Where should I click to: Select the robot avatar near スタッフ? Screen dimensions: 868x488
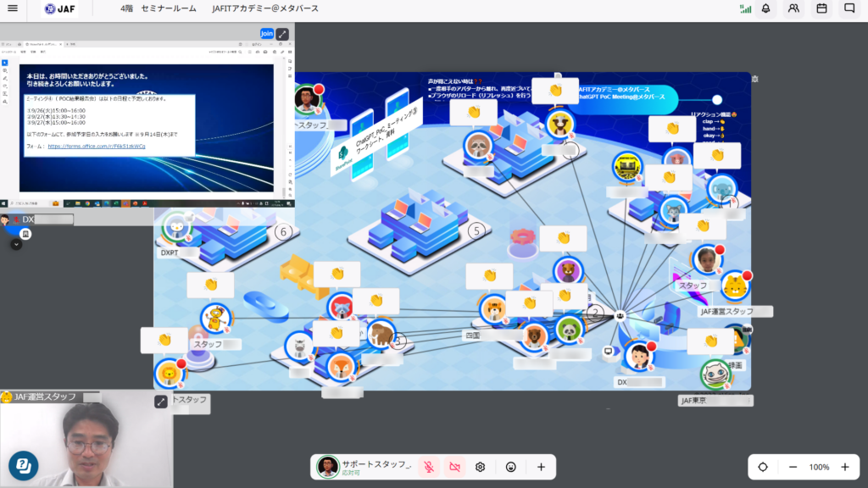(x=215, y=319)
